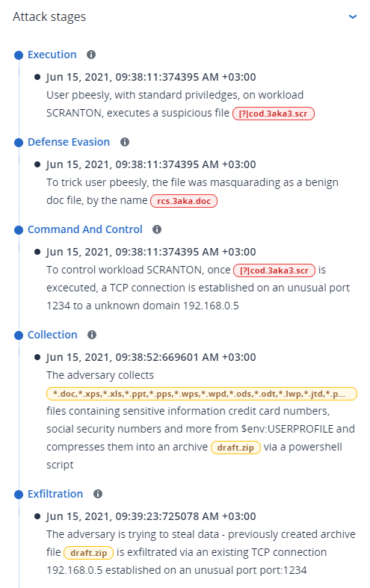Open the Collection stage link

52,335
